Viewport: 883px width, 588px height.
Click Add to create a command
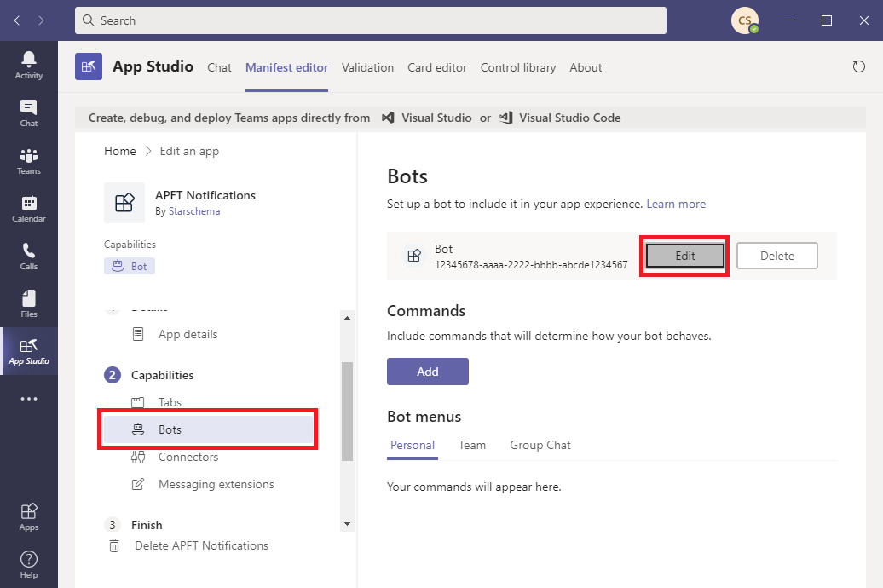[427, 372]
